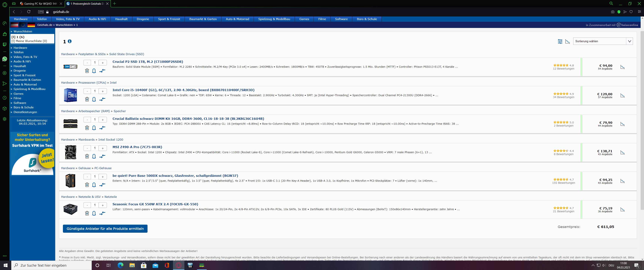The image size is (644, 270).
Task: Delete be quiet! Pure Base 500DX entry
Action: pyautogui.click(x=87, y=184)
